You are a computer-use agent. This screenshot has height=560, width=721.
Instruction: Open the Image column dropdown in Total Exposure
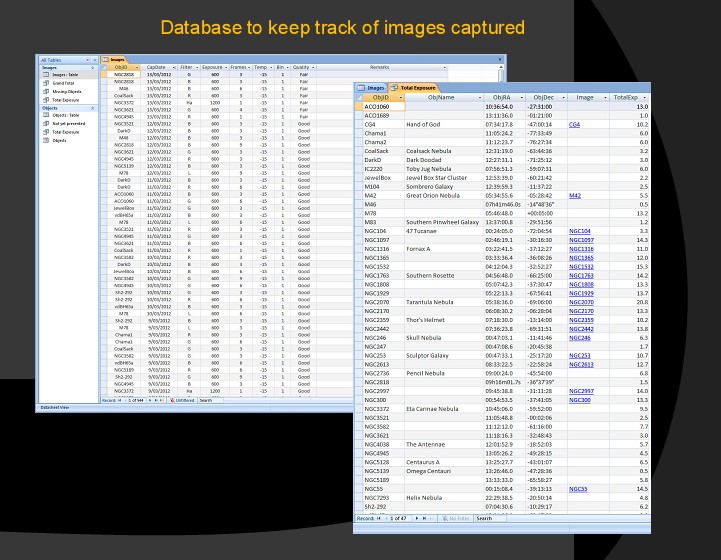click(x=605, y=97)
